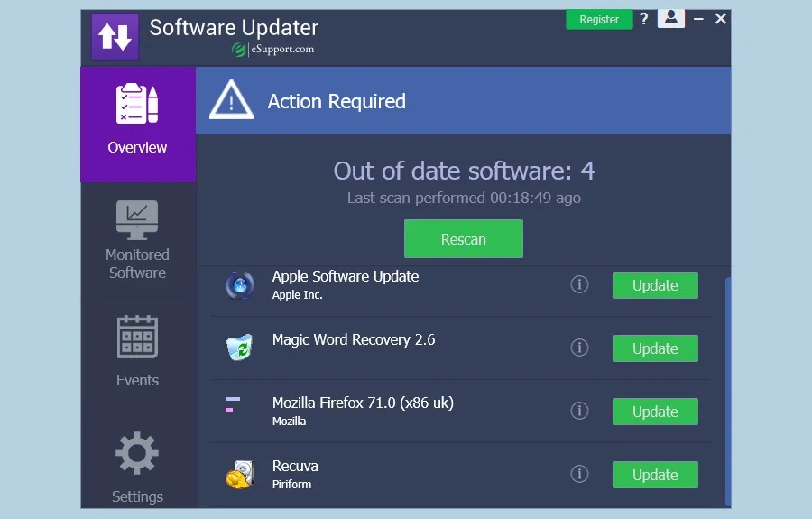
Task: Click the Action Required banner text
Action: point(337,101)
